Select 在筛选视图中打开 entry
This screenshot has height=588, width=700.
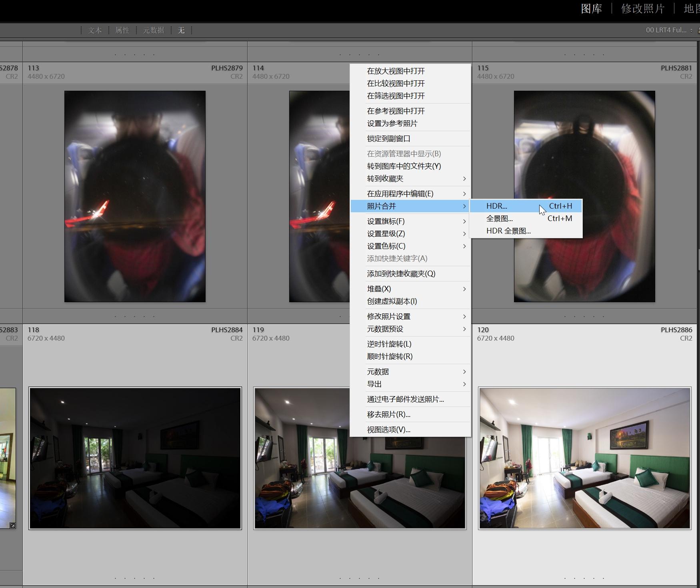[410, 96]
